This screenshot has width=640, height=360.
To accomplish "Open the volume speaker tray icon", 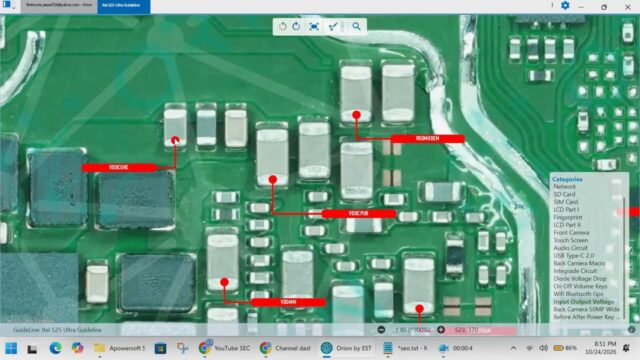I will (x=543, y=348).
